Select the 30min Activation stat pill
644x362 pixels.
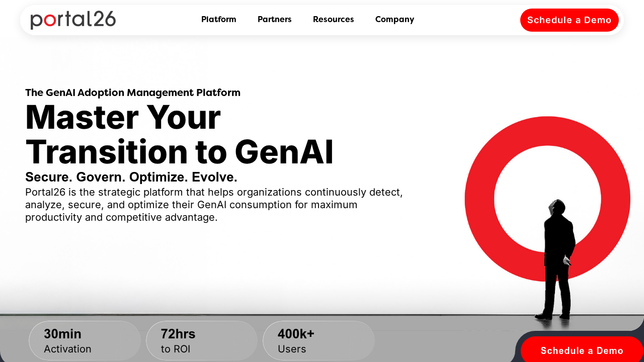[85, 341]
